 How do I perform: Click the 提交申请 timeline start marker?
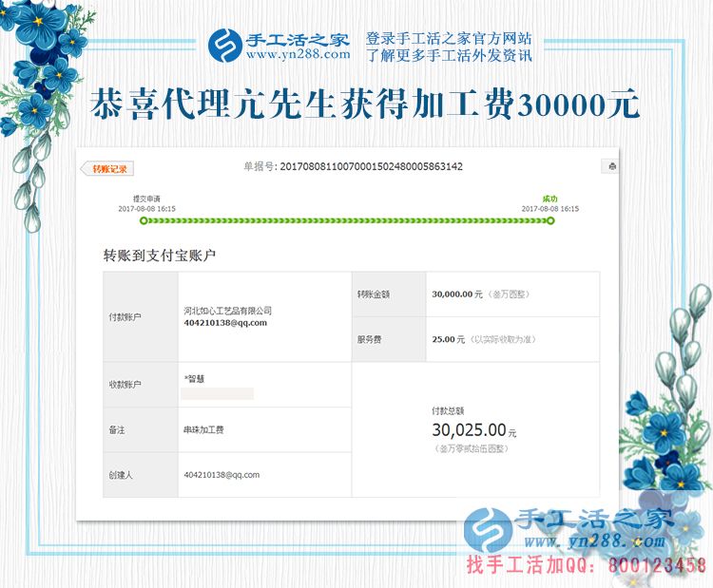(144, 220)
